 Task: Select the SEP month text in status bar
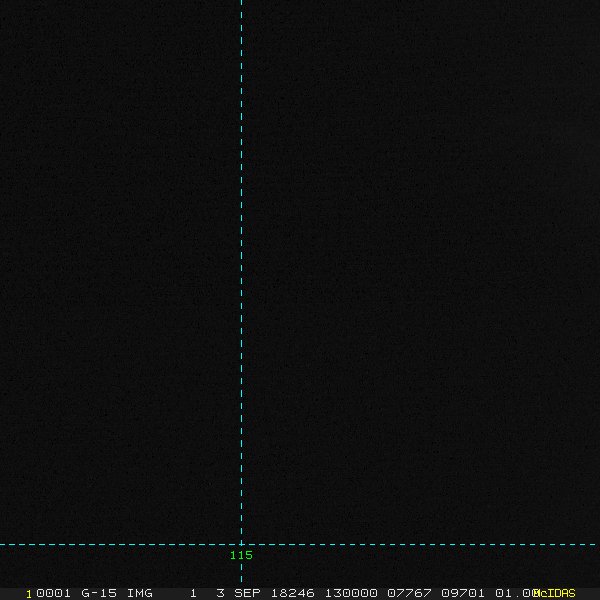pyautogui.click(x=247, y=593)
